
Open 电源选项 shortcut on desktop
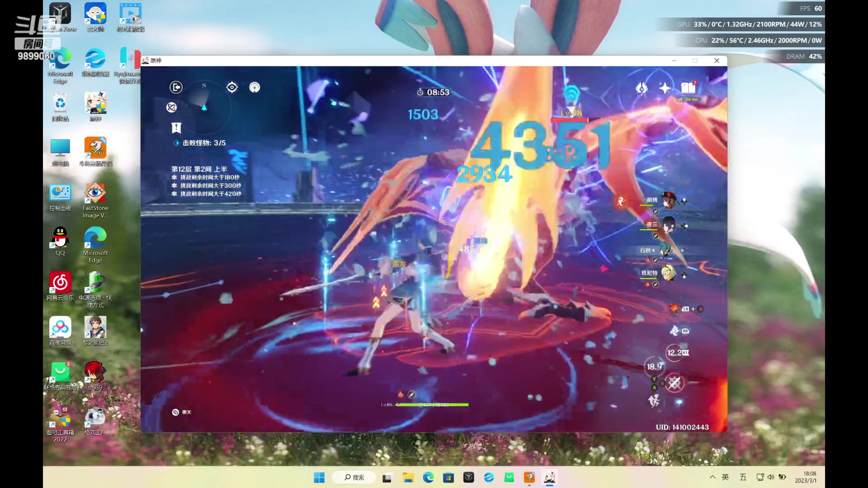(x=95, y=290)
